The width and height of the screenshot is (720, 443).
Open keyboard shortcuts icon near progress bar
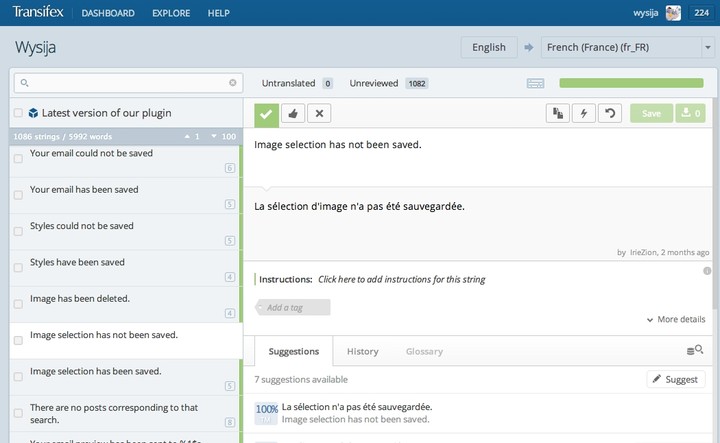coord(535,83)
